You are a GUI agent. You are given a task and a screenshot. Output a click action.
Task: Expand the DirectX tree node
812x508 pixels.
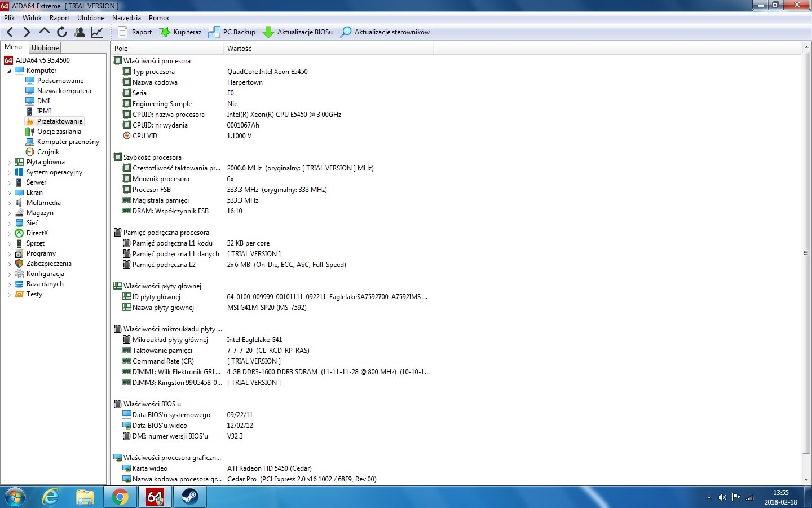[9, 234]
